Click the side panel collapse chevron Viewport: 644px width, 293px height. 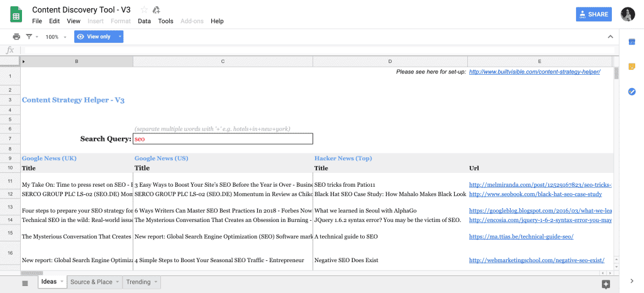tap(631, 281)
